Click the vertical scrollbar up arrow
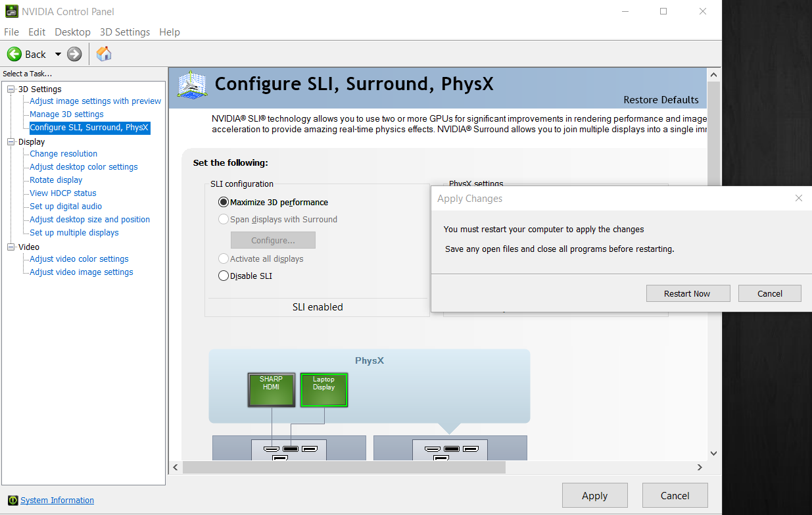This screenshot has width=812, height=515. (714, 74)
